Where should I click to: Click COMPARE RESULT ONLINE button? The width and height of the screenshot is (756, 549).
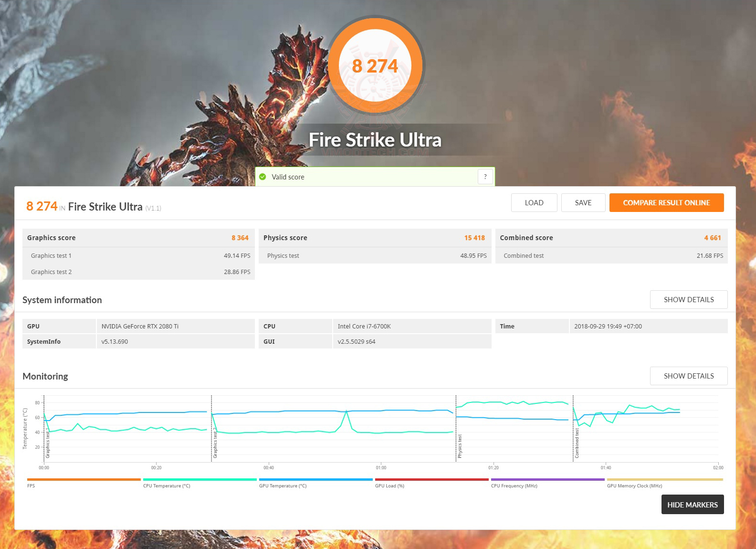(666, 202)
